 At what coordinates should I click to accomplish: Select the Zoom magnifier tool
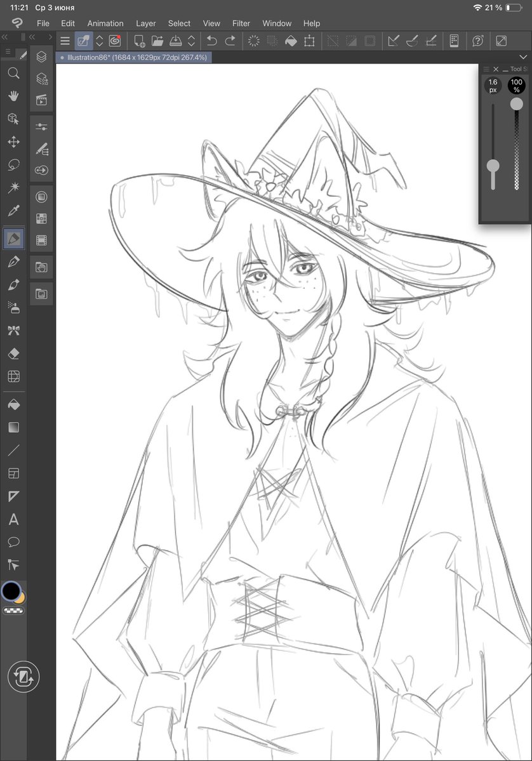(x=13, y=73)
